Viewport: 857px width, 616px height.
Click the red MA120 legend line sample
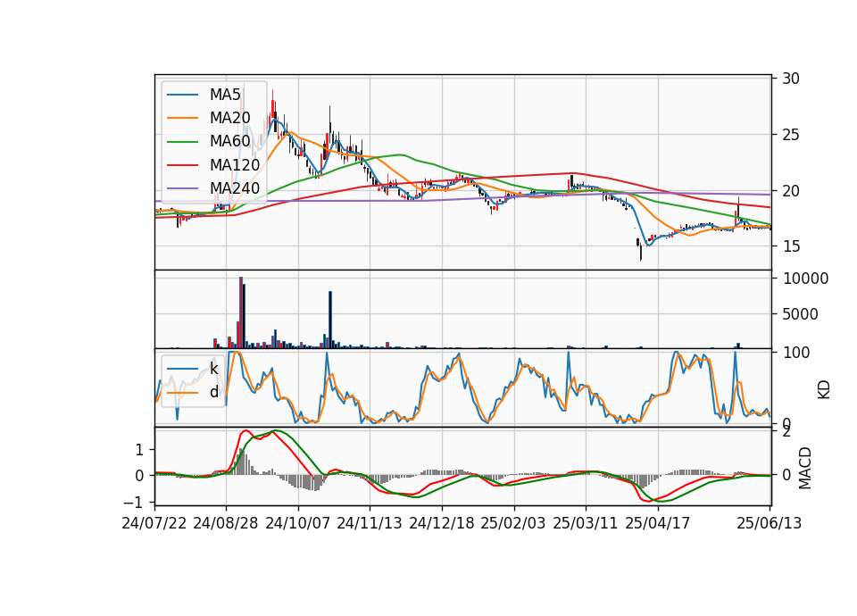(182, 165)
